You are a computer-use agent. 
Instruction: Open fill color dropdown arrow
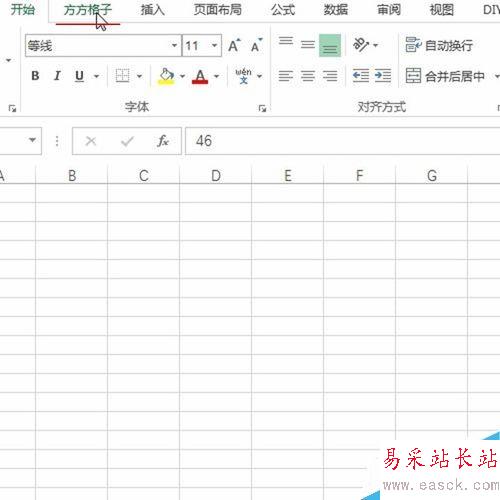pos(182,76)
